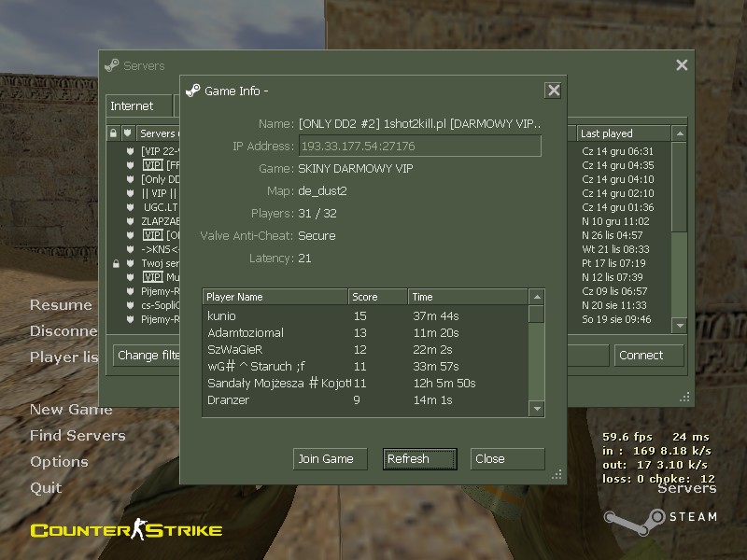
Task: Click the Servers link above Steam logo
Action: [x=687, y=488]
